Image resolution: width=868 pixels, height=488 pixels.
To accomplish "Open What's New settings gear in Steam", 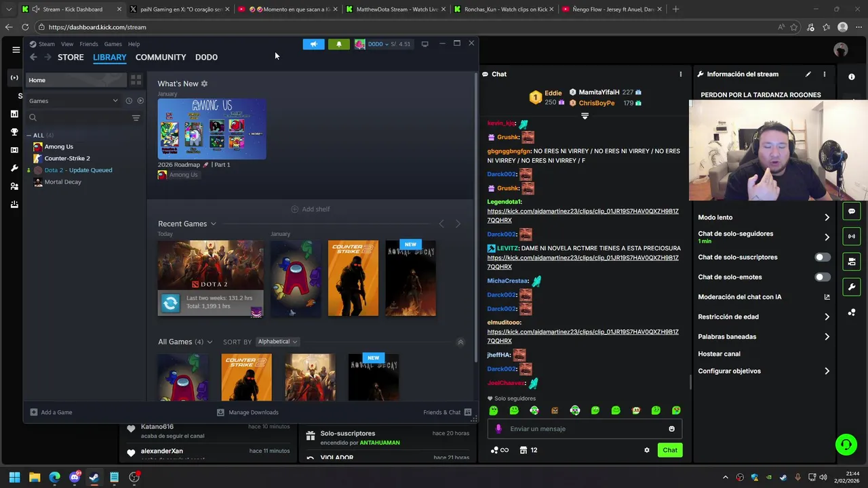I will (204, 84).
